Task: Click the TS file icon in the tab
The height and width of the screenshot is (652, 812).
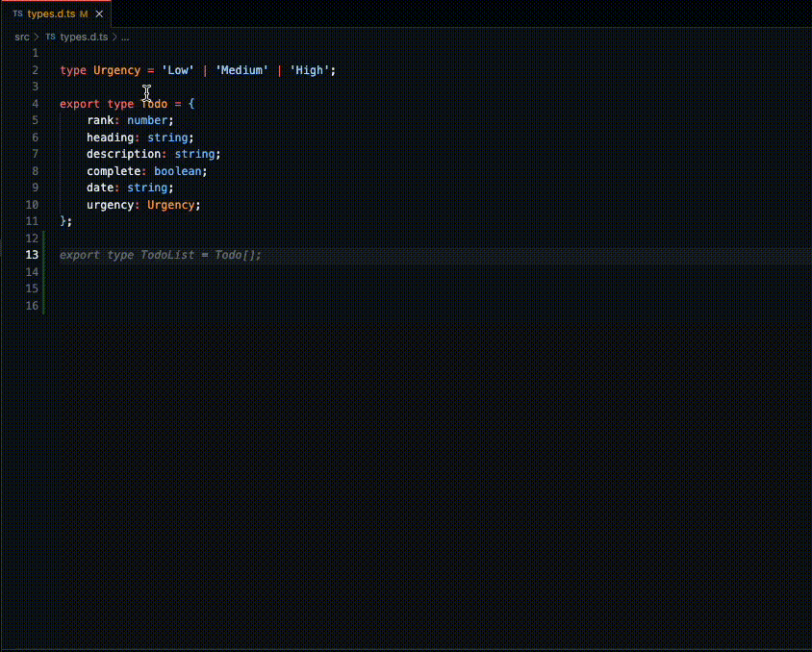Action: point(17,14)
